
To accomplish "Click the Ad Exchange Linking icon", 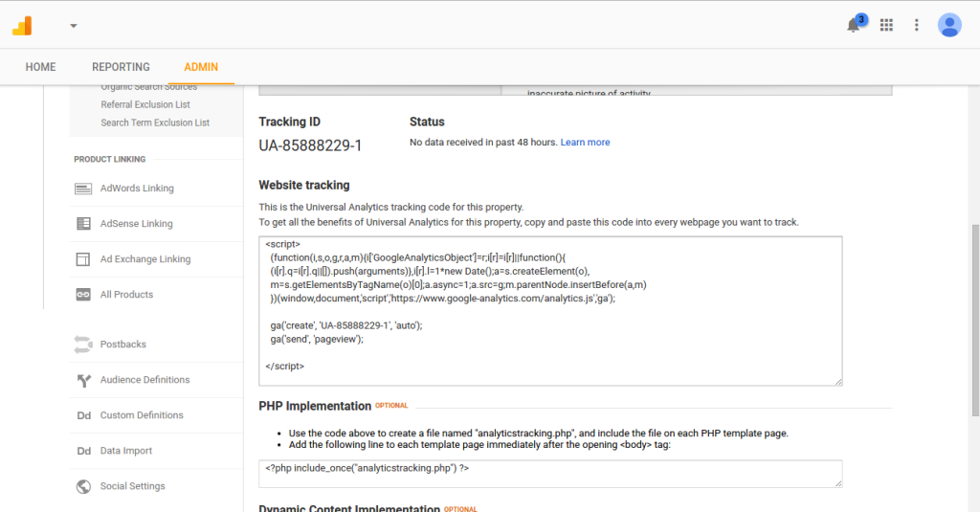I will click(83, 258).
